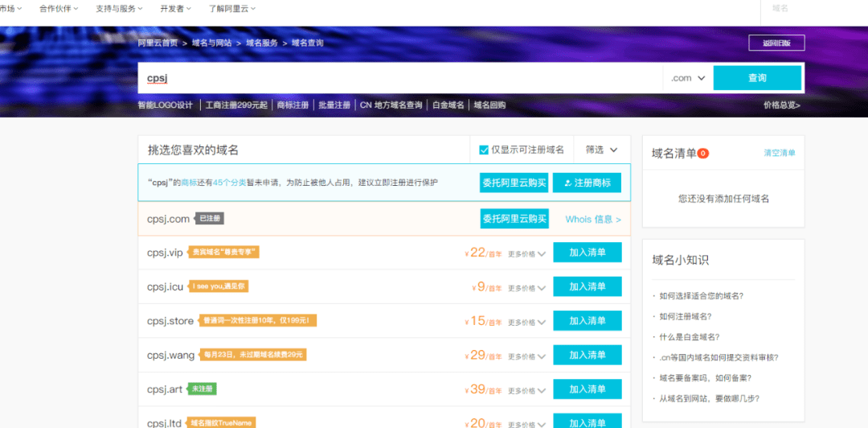This screenshot has height=428, width=868.
Task: Click the cpsj.art domain name text
Action: [x=165, y=389]
